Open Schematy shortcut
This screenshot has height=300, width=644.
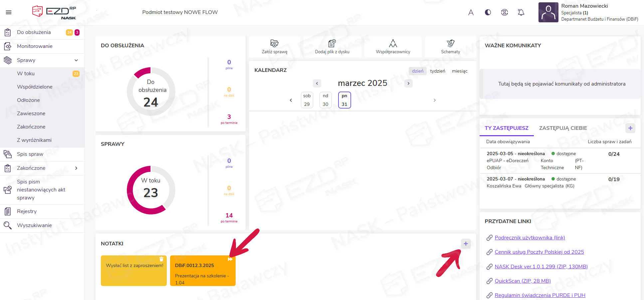point(450,43)
